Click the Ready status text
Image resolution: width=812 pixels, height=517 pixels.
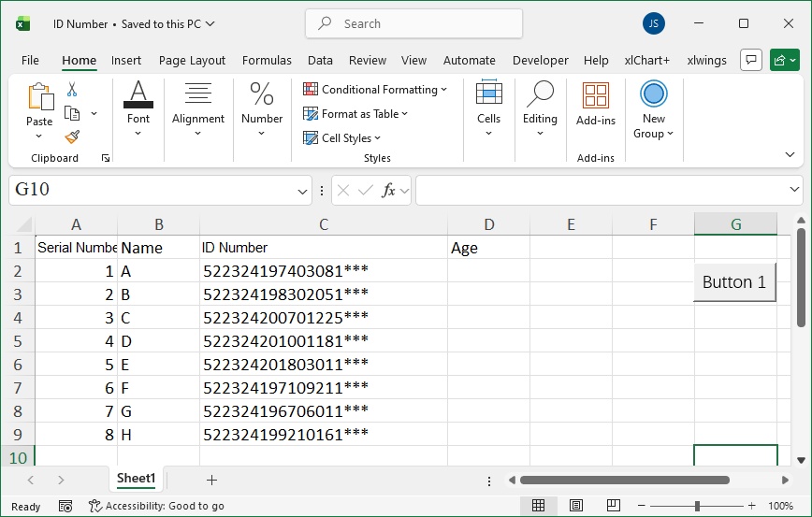click(x=26, y=506)
